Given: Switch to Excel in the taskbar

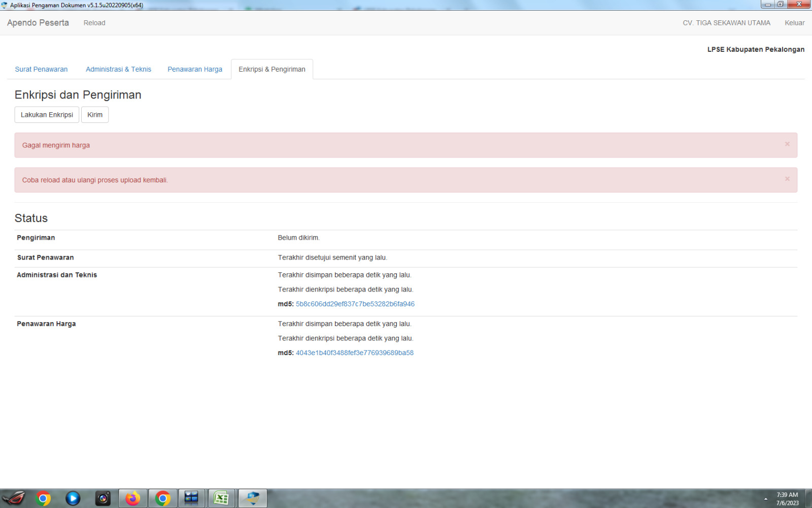Looking at the screenshot, I should (222, 498).
